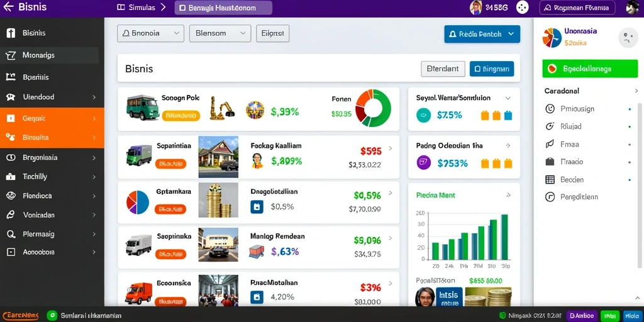Expand the Caradonal section chevron

point(636,91)
